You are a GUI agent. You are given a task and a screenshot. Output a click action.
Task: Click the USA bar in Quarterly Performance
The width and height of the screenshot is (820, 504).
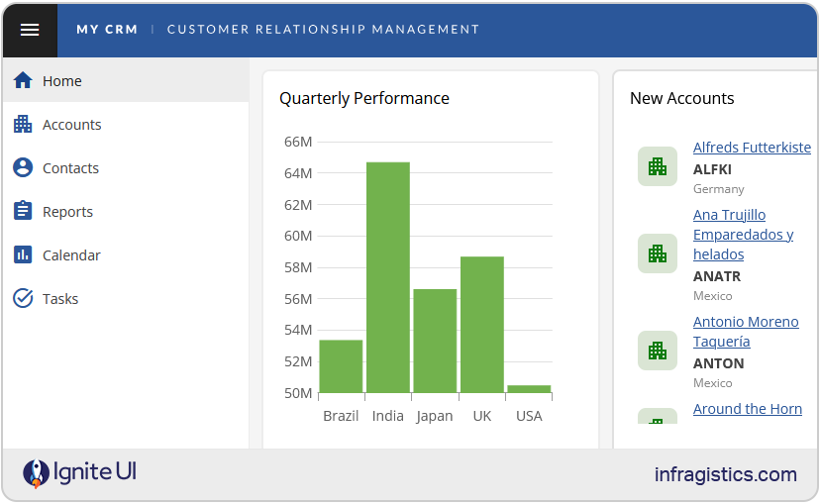(x=529, y=389)
